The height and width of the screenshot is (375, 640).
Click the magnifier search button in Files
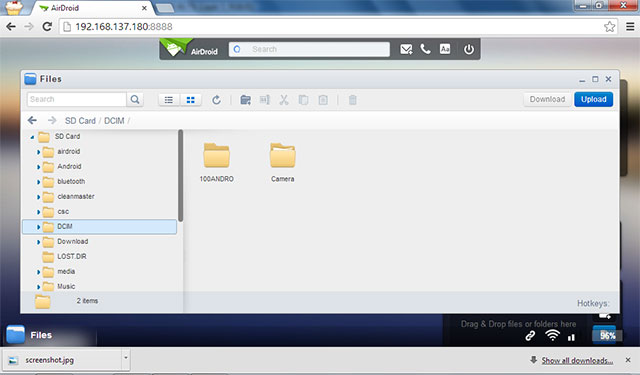pos(135,99)
